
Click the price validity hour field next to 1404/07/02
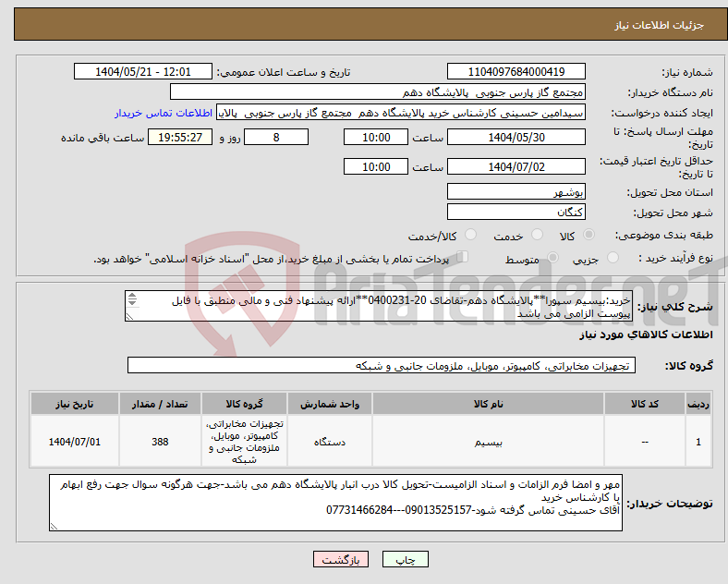pos(376,166)
